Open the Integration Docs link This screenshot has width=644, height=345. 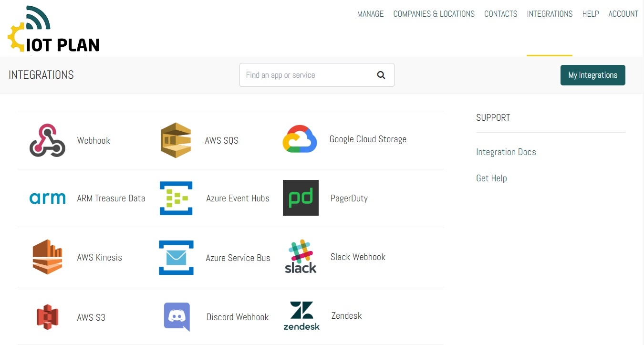click(x=506, y=152)
